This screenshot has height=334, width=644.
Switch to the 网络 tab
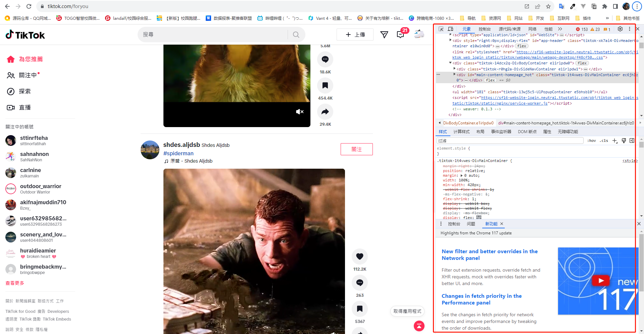(x=532, y=29)
